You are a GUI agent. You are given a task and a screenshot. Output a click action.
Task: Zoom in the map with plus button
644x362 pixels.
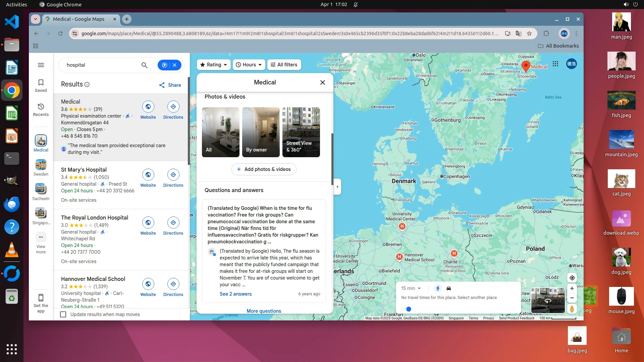pyautogui.click(x=572, y=288)
